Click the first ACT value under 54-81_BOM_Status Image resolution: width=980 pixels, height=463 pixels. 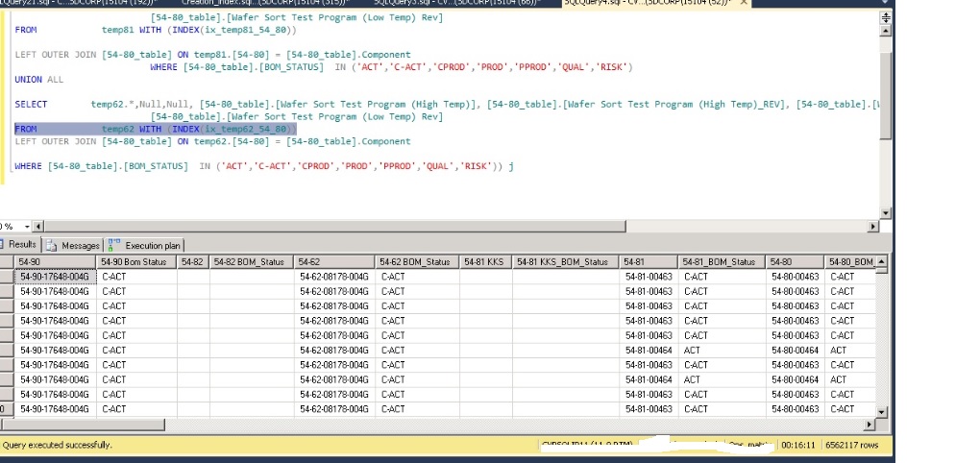tap(723, 350)
